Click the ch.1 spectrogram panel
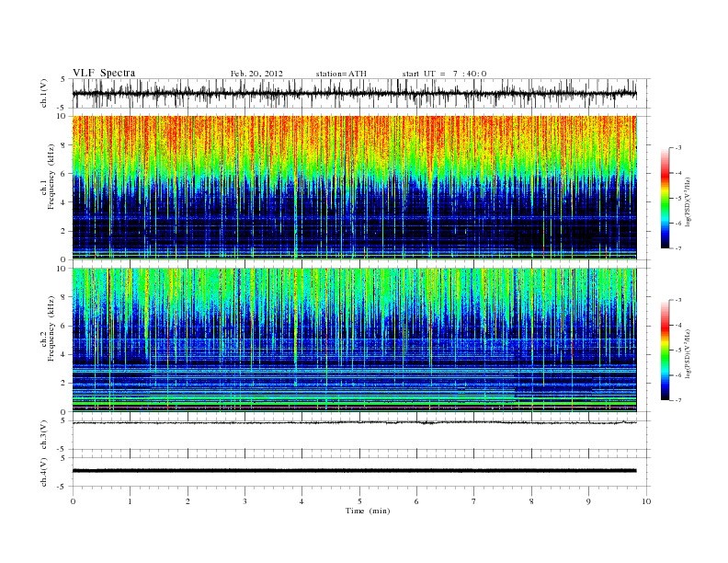 tap(354, 187)
